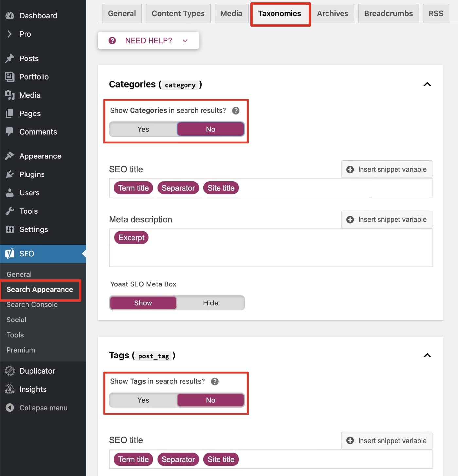Click help icon beside Show Tags question
The height and width of the screenshot is (476, 458).
coord(215,381)
